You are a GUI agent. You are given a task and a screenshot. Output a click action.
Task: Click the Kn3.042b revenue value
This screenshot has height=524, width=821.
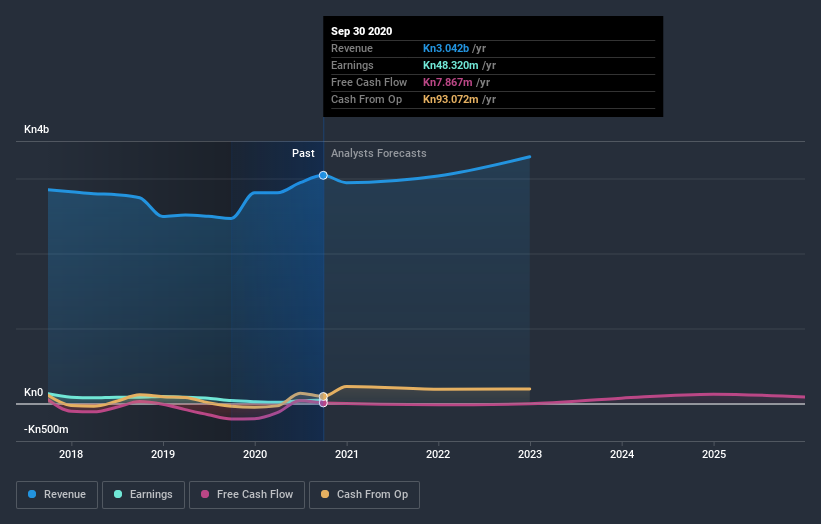446,48
